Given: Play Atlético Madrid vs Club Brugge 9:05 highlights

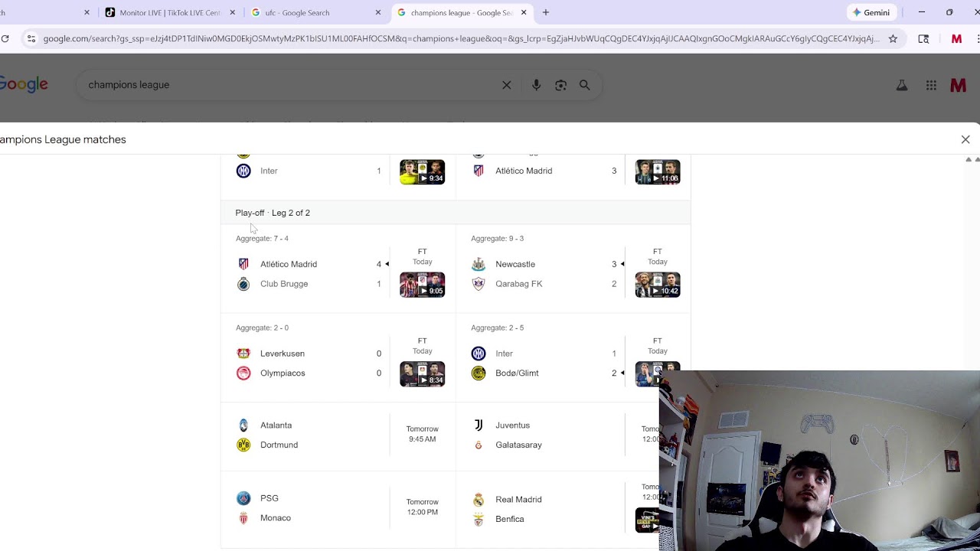Looking at the screenshot, I should click(x=422, y=284).
